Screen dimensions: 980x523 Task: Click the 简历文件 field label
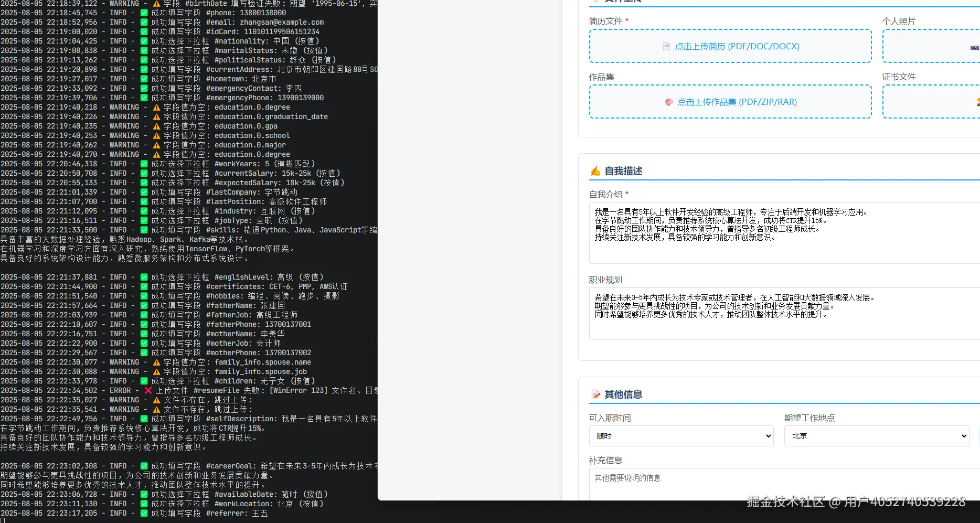(x=605, y=21)
